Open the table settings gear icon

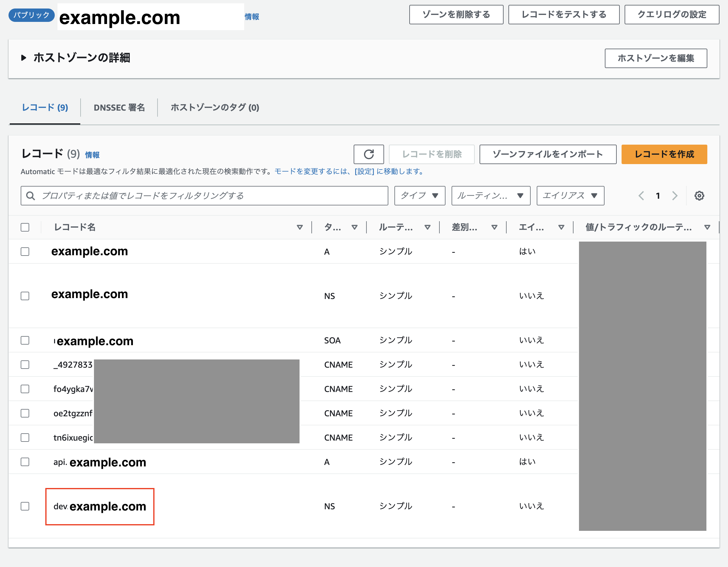699,196
